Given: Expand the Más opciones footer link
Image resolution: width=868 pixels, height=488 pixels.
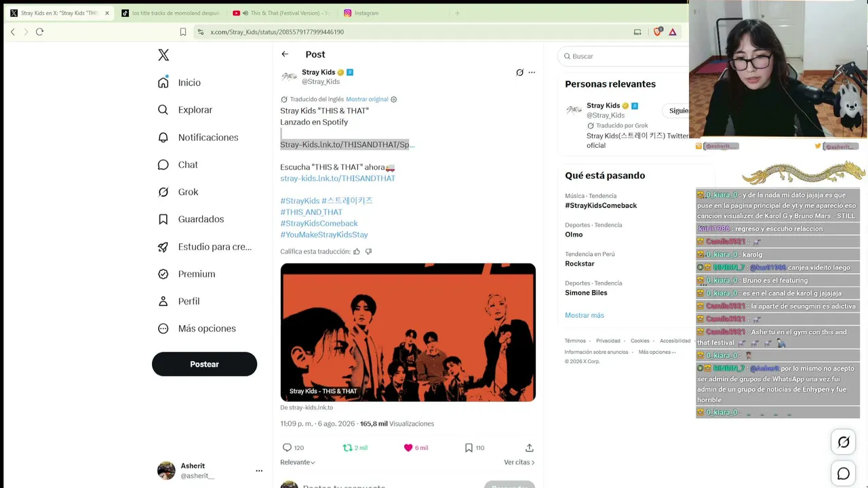Looking at the screenshot, I should pos(657,352).
